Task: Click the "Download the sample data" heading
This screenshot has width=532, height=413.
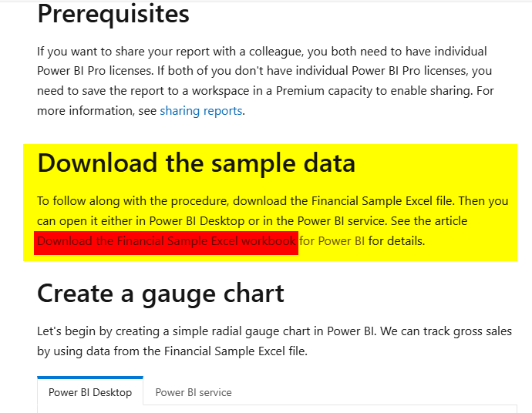Action: pos(196,163)
